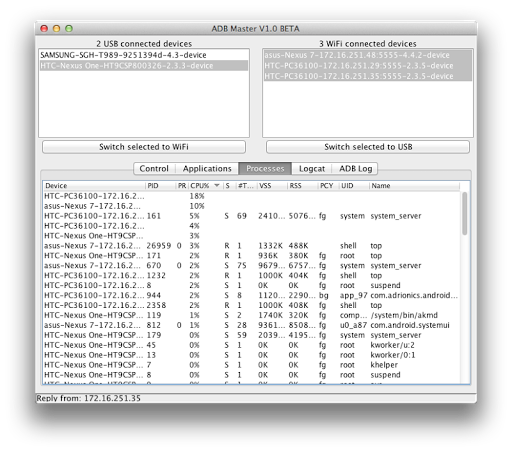Click Switch selected to WiFi button
This screenshot has height=452, width=512.
click(144, 147)
